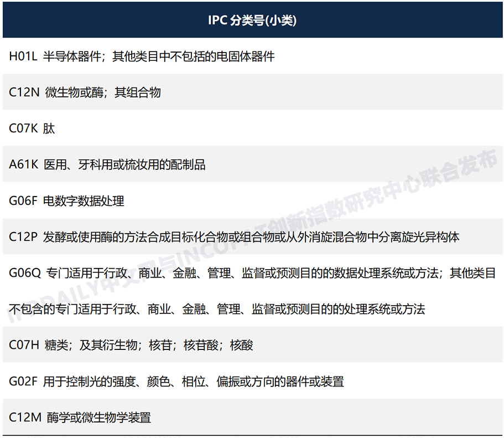Select the row H01L 半导体器件

coord(252,56)
